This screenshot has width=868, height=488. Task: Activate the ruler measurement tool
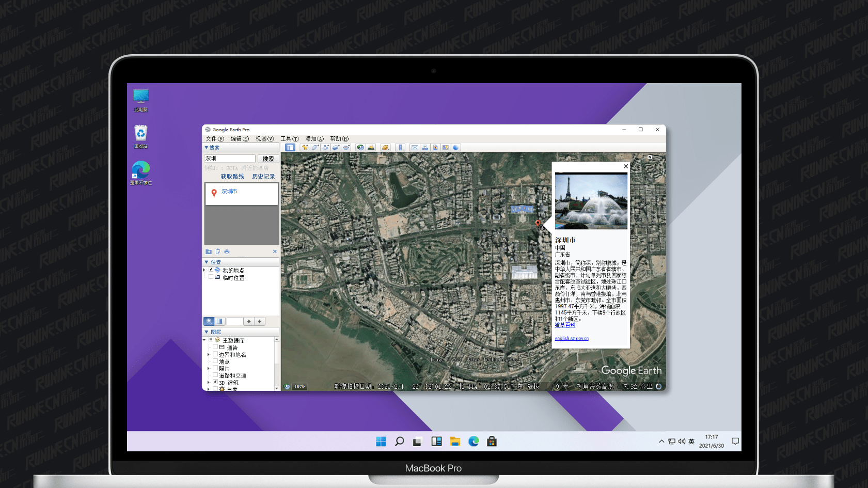[400, 148]
